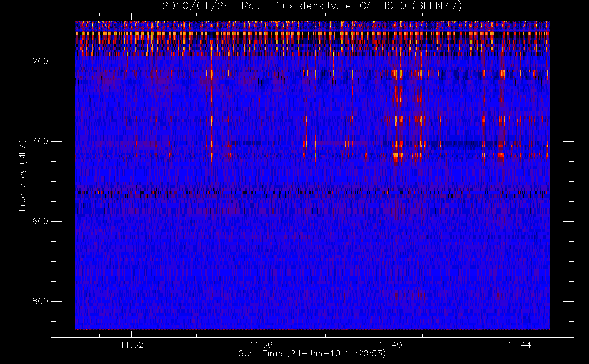Click the 11:44 time tick label

(519, 345)
